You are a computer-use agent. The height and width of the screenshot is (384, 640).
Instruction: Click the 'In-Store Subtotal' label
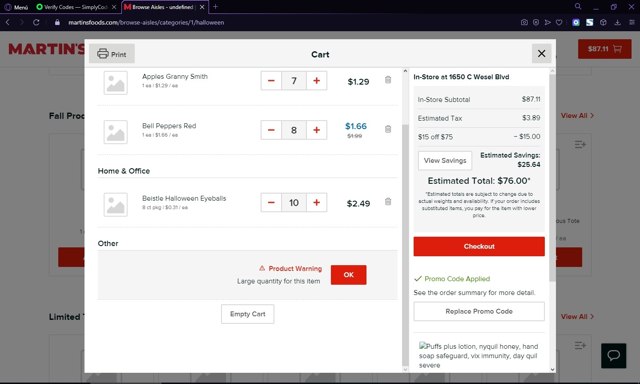[444, 100]
